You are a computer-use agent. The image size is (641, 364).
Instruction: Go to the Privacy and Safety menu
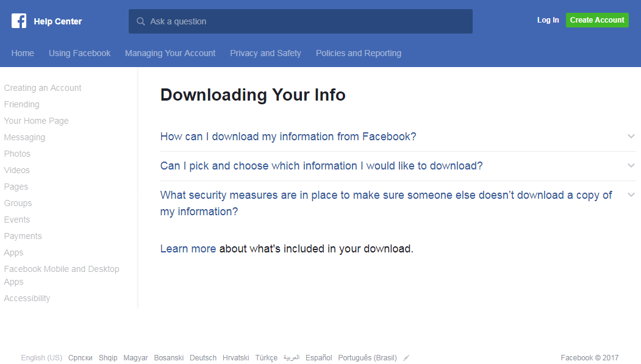tap(265, 53)
